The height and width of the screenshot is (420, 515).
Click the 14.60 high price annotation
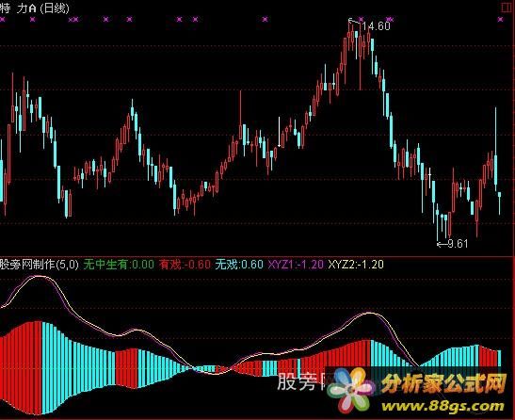pyautogui.click(x=376, y=26)
